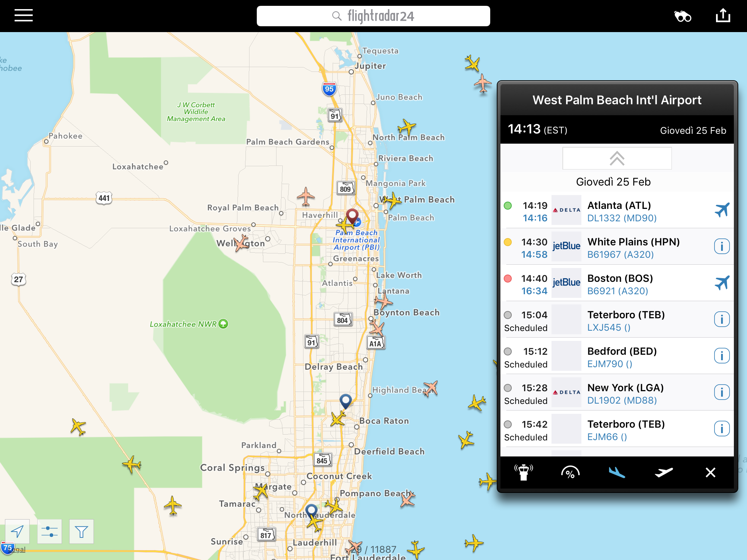Tap the location arrow icon
This screenshot has height=560, width=747.
point(17,532)
